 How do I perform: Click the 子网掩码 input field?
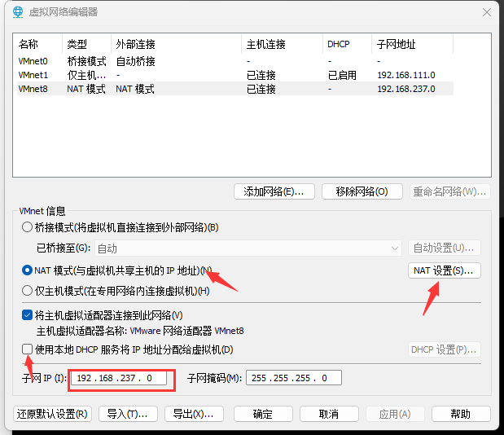click(x=293, y=378)
